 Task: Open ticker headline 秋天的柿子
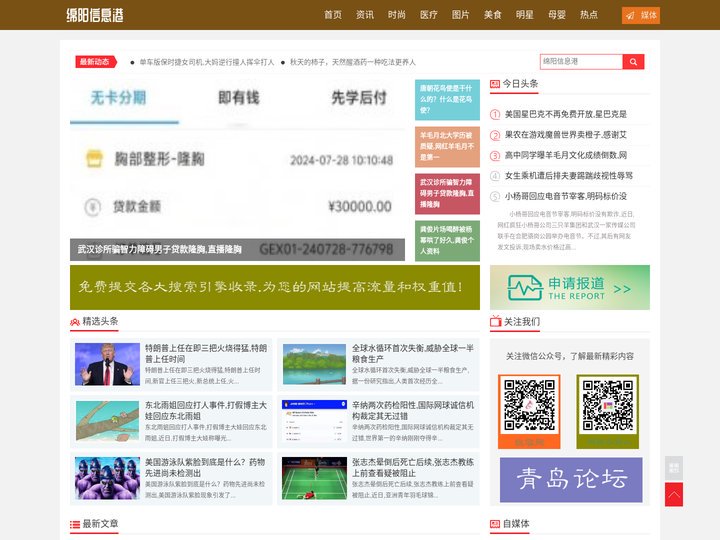(353, 62)
